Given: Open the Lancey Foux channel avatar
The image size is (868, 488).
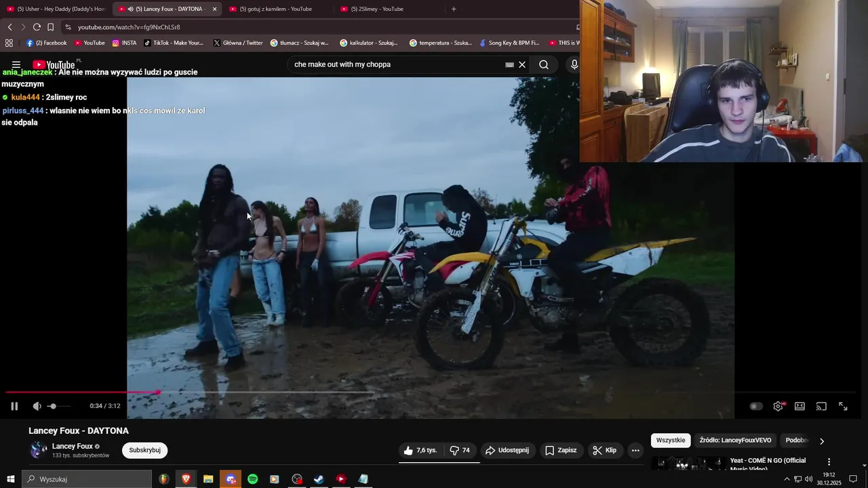Looking at the screenshot, I should pos(39,449).
